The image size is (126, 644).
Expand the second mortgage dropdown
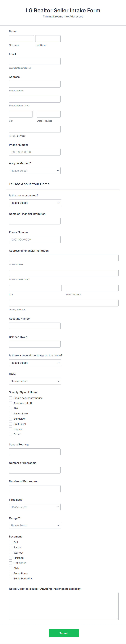(x=35, y=362)
